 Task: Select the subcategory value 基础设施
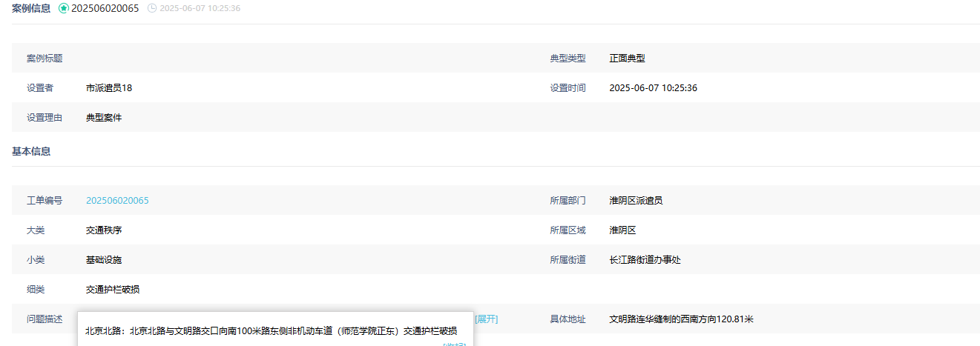coord(104,260)
